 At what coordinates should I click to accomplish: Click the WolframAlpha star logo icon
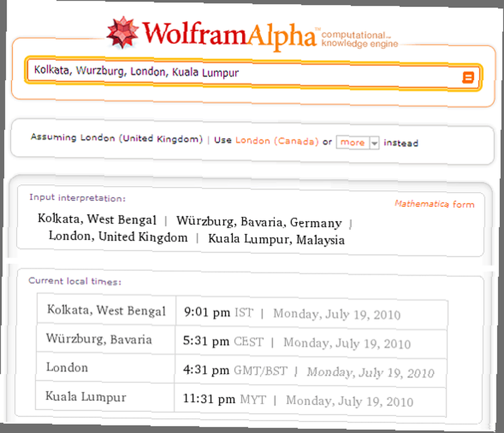[x=122, y=33]
